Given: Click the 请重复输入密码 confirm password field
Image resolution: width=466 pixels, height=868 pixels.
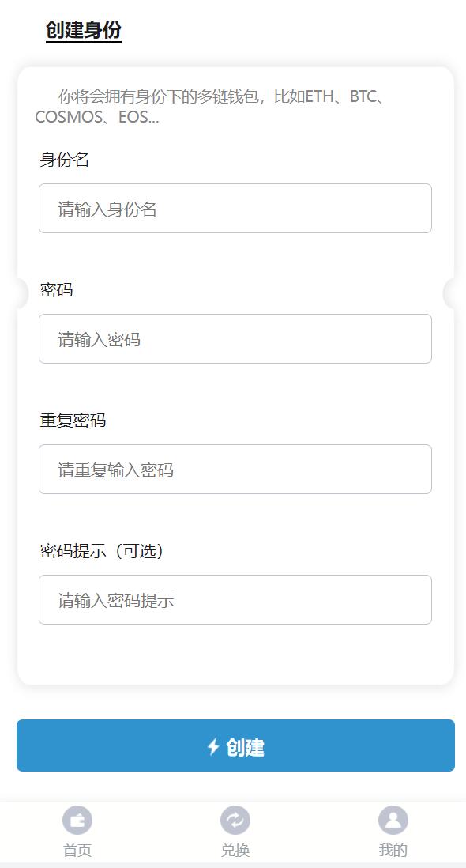Looking at the screenshot, I should 235,469.
